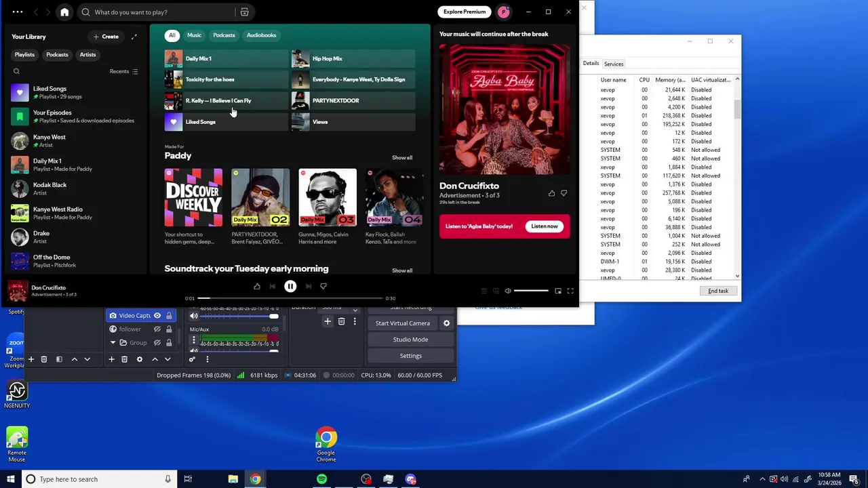Open the Spotify profile avatar menu

coord(503,12)
